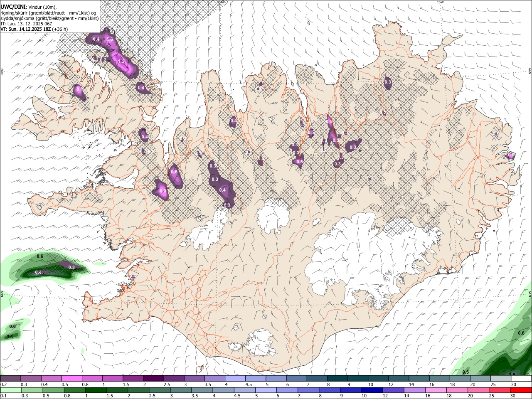Click the deep blue lower legend swatch between 10 and 12
Viewport: 532px width, 399px height.
point(372,390)
